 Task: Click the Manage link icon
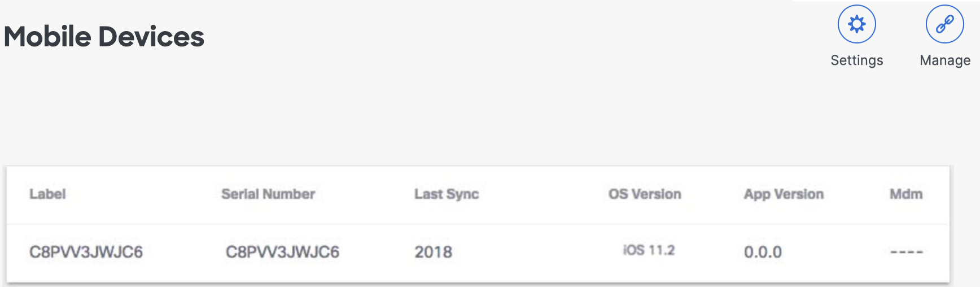pos(944,24)
